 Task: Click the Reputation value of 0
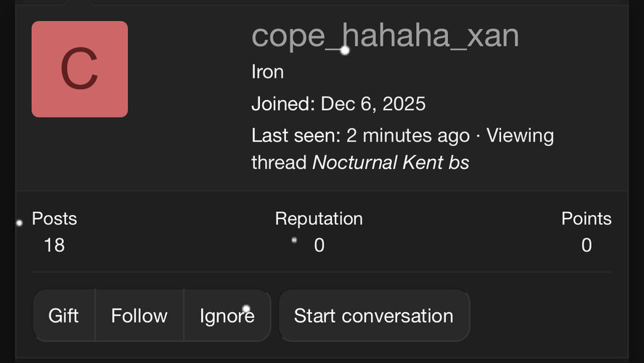pos(319,245)
